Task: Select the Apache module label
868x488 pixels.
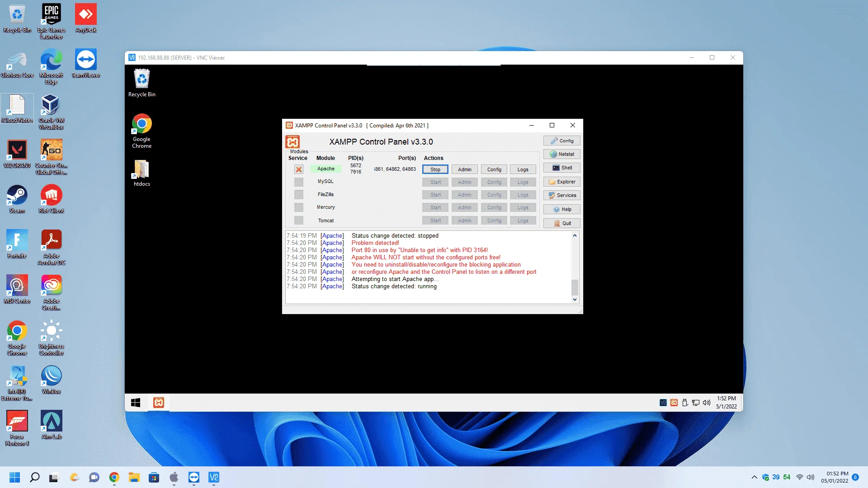Action: (326, 169)
